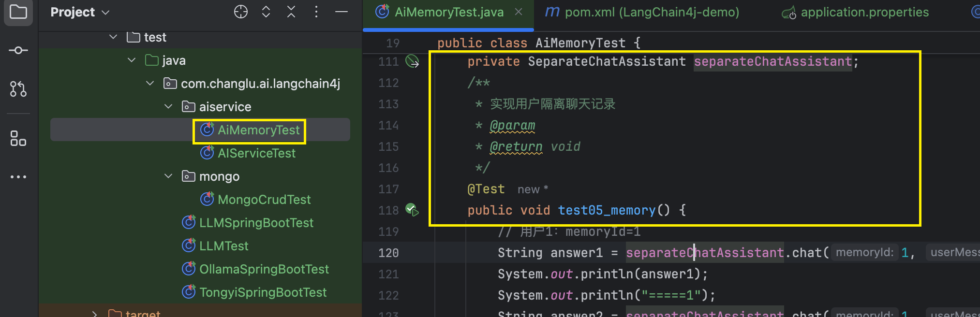This screenshot has width=980, height=317.
Task: Click the @return tag on line 115
Action: pyautogui.click(x=516, y=146)
